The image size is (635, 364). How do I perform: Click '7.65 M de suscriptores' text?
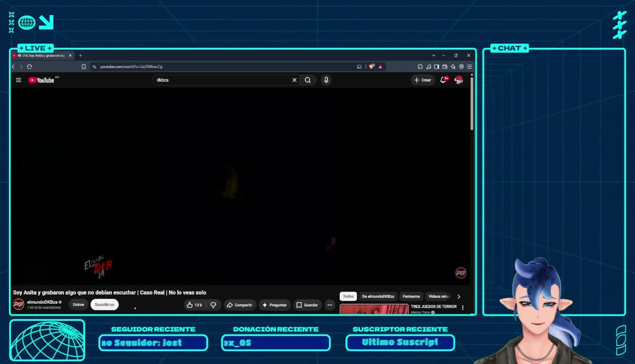pos(44,308)
